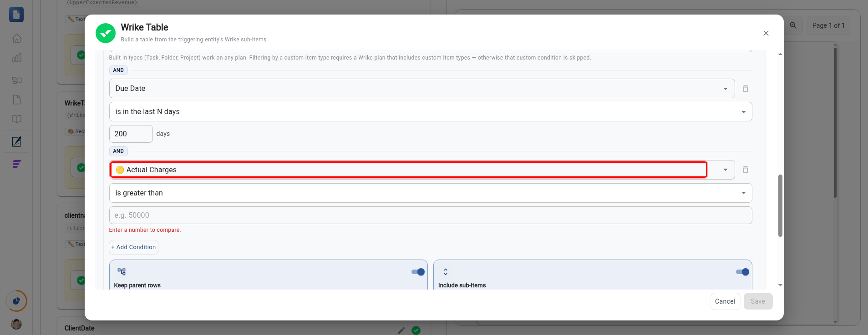The height and width of the screenshot is (335, 868).
Task: Delete the Due Date condition
Action: click(746, 89)
